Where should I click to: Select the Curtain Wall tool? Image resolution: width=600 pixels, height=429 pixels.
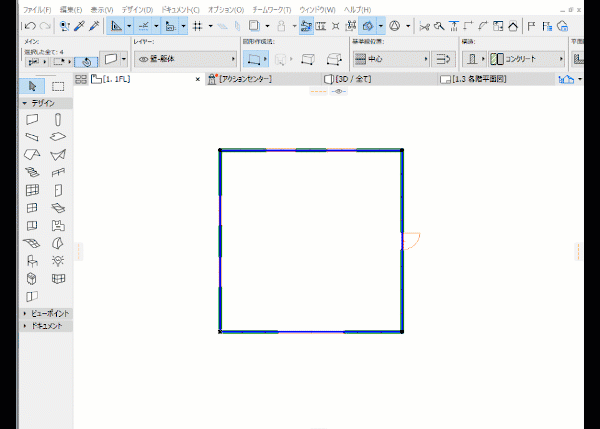(32, 190)
